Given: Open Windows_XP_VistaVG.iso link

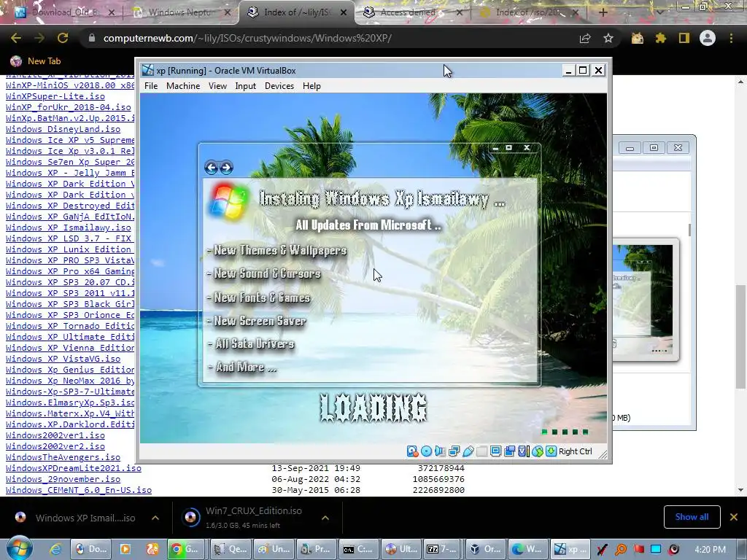Looking at the screenshot, I should point(63,359).
